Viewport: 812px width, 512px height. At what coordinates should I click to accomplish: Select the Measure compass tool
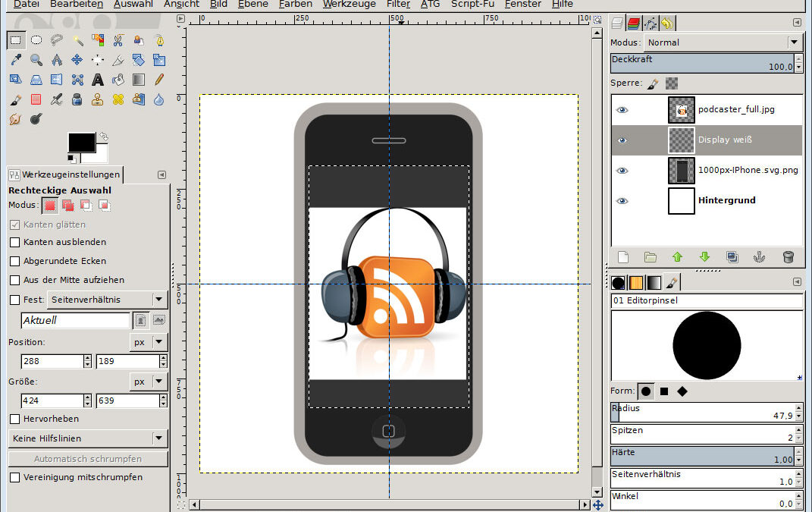(57, 60)
